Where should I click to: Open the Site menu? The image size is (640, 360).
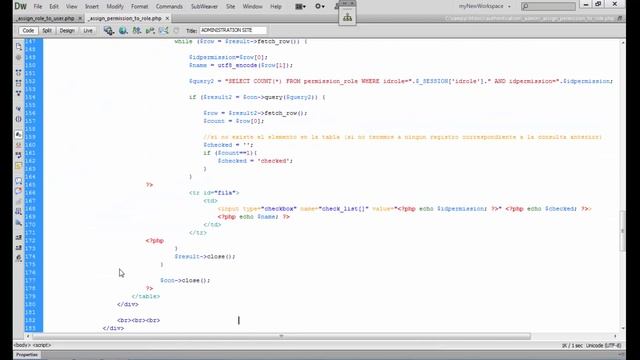tap(231, 7)
